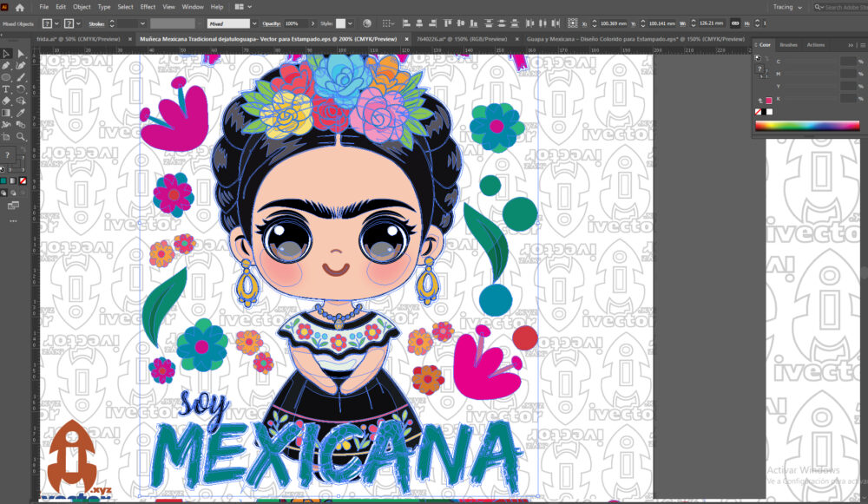Open the Stroke color dropdown

click(x=79, y=23)
